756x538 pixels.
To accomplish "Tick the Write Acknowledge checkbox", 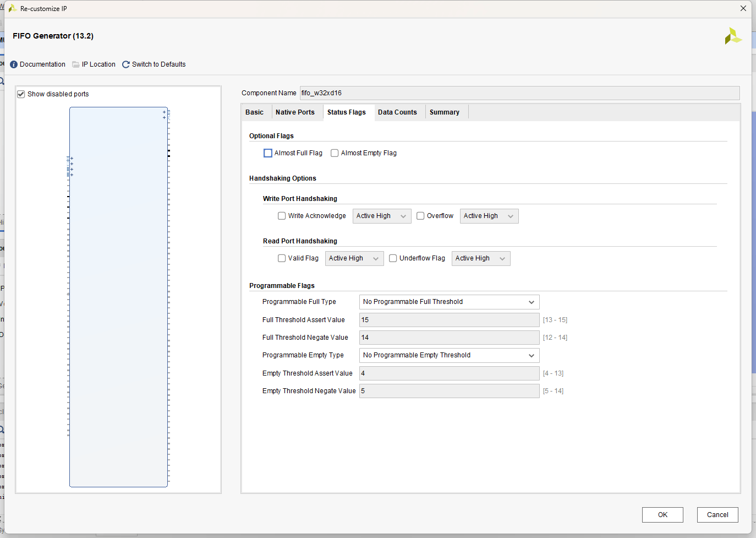I will (x=282, y=216).
